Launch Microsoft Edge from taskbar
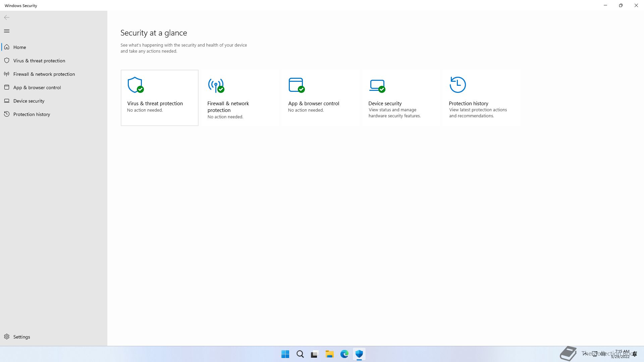 pos(344,354)
